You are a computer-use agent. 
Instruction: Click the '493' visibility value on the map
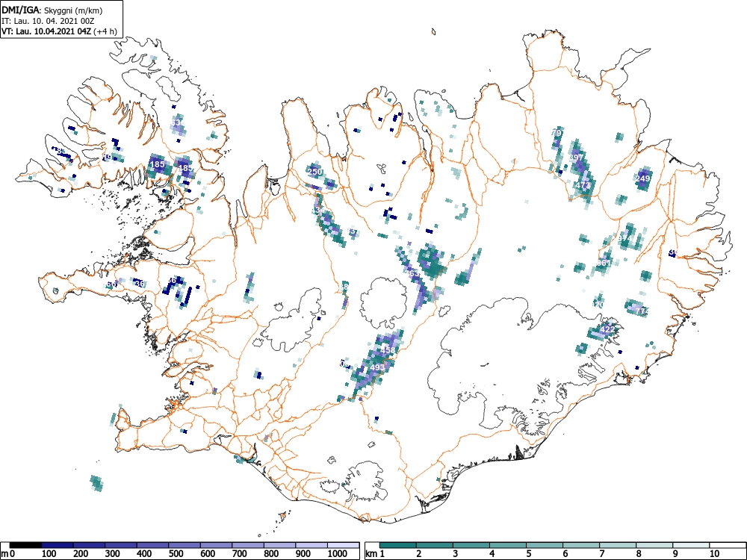pos(377,367)
